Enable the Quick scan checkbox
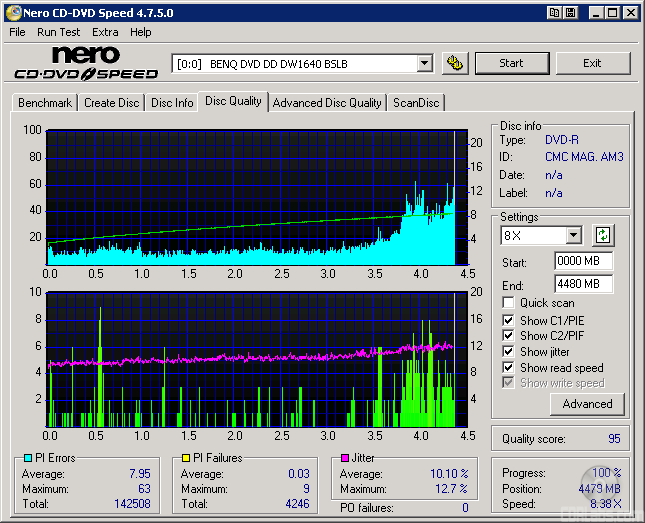The width and height of the screenshot is (645, 523). 509,303
